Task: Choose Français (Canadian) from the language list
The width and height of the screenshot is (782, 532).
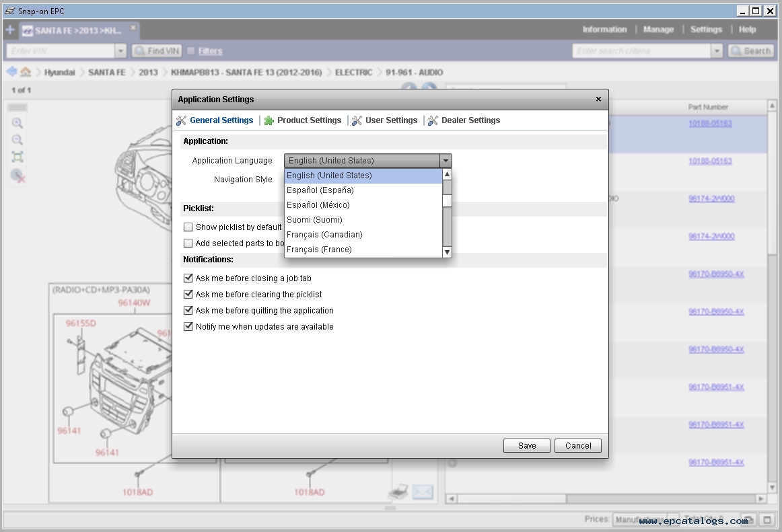Action: click(x=363, y=235)
